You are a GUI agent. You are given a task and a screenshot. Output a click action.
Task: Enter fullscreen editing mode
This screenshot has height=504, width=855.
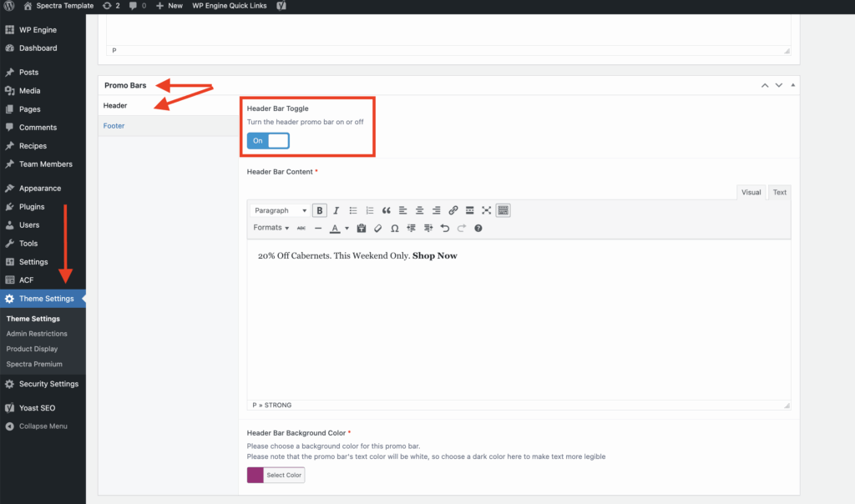(x=487, y=210)
